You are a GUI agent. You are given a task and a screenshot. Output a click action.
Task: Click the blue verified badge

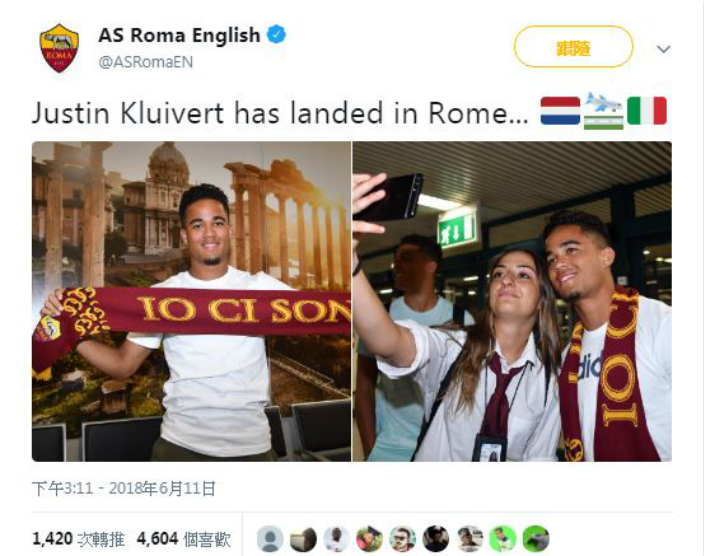277,35
